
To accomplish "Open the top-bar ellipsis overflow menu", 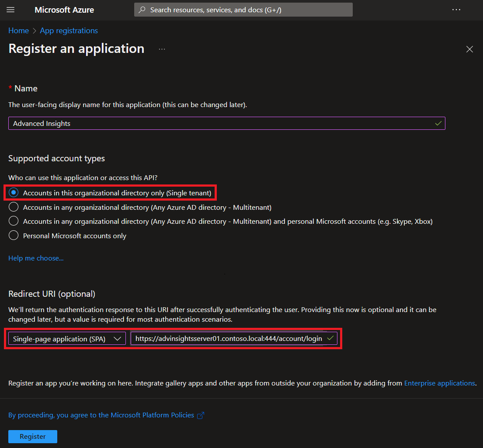I will tap(456, 10).
